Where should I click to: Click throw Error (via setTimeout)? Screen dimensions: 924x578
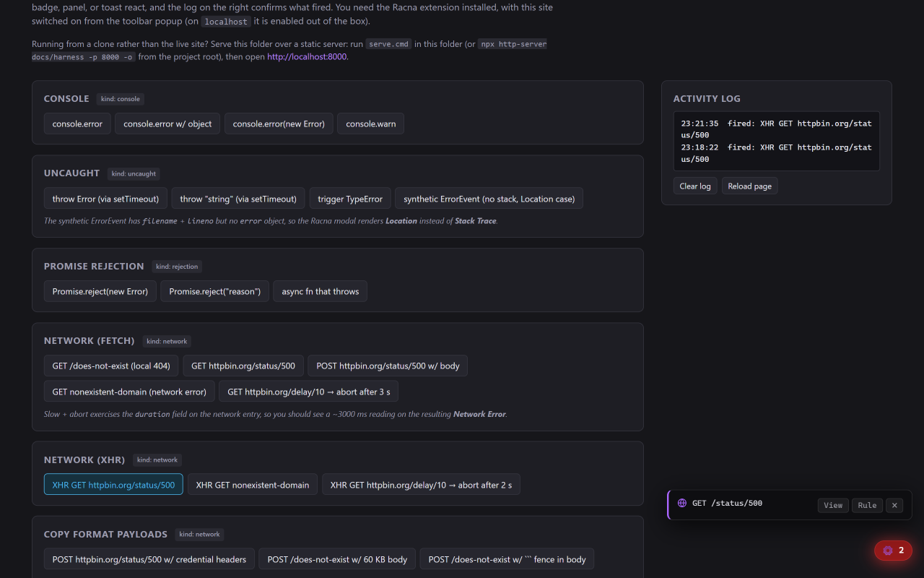(x=105, y=198)
